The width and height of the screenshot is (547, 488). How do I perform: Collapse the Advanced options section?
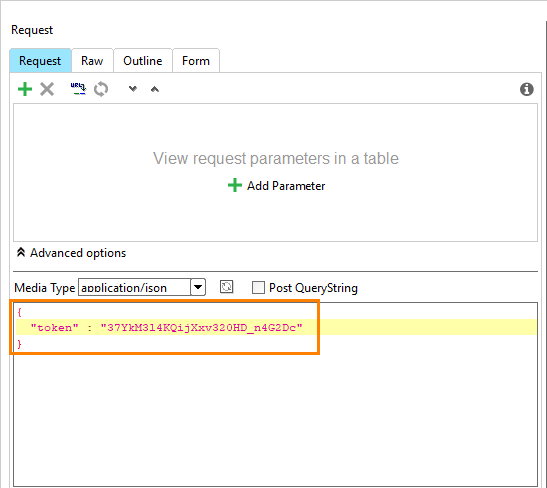click(x=71, y=253)
